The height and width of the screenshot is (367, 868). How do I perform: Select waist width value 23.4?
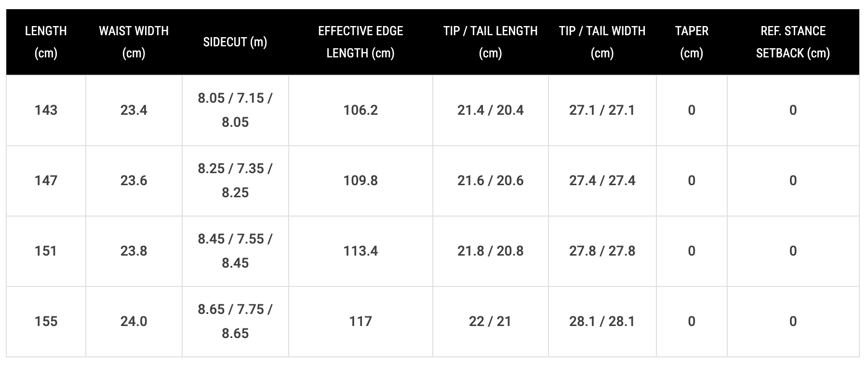click(134, 110)
